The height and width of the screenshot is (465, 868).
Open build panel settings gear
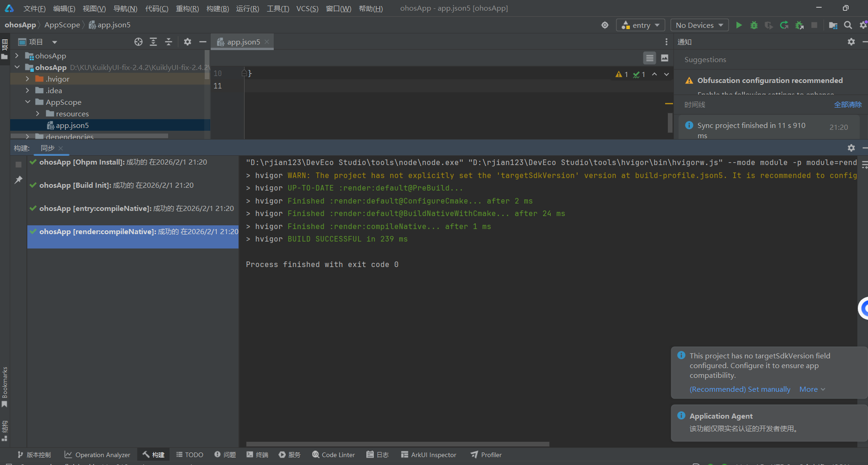click(x=851, y=148)
